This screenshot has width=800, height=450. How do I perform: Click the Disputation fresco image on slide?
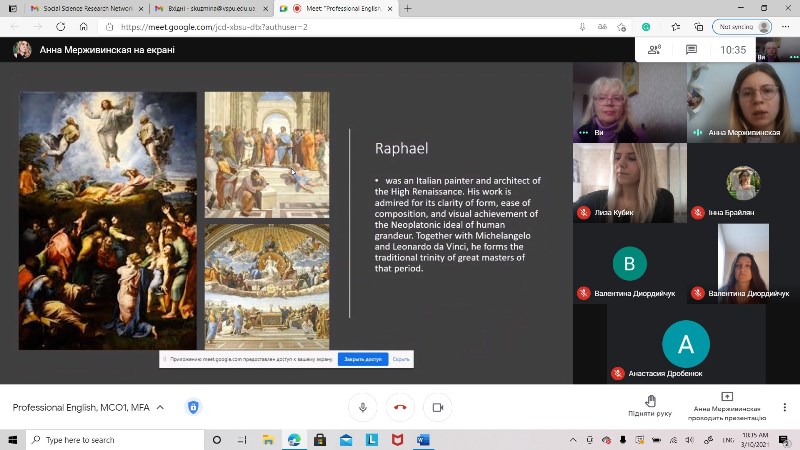[267, 286]
